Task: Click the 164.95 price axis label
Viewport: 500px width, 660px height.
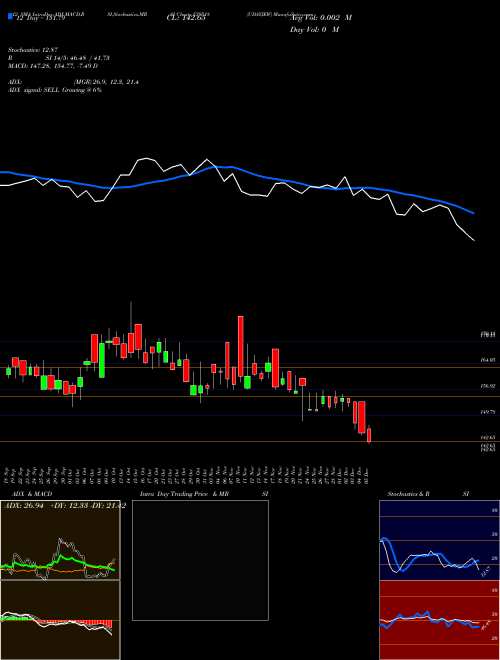Action: click(488, 360)
